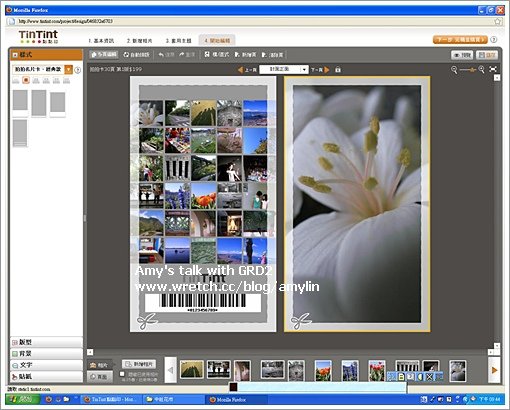The image size is (510, 410).
Task: Click the photos tab in bottom tray
Action: click(x=100, y=365)
